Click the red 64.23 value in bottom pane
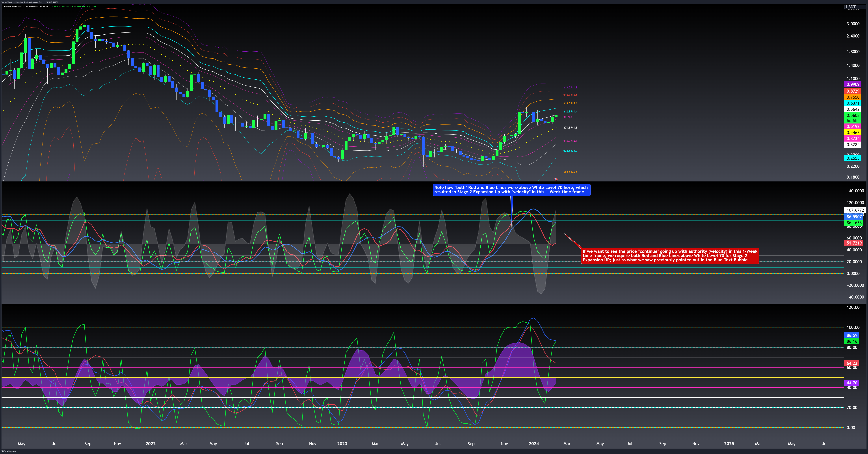This screenshot has height=454, width=868. [852, 363]
